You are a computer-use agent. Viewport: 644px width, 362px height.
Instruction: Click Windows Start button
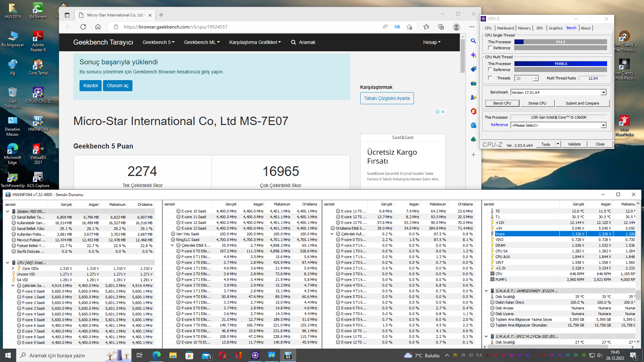8,355
